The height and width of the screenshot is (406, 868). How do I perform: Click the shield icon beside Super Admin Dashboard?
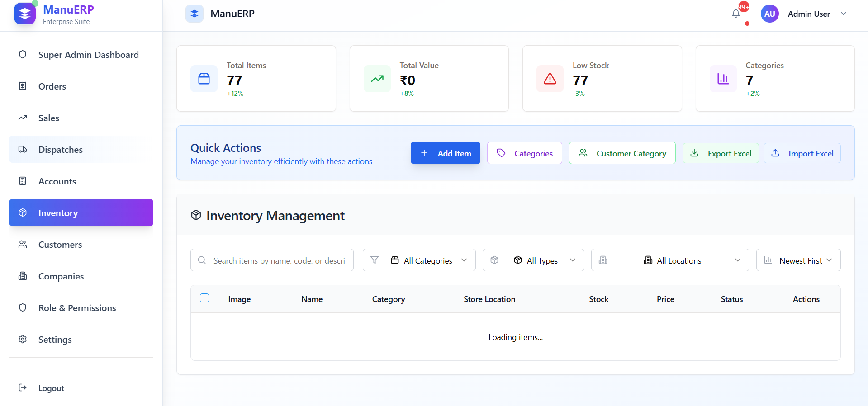pyautogui.click(x=23, y=54)
